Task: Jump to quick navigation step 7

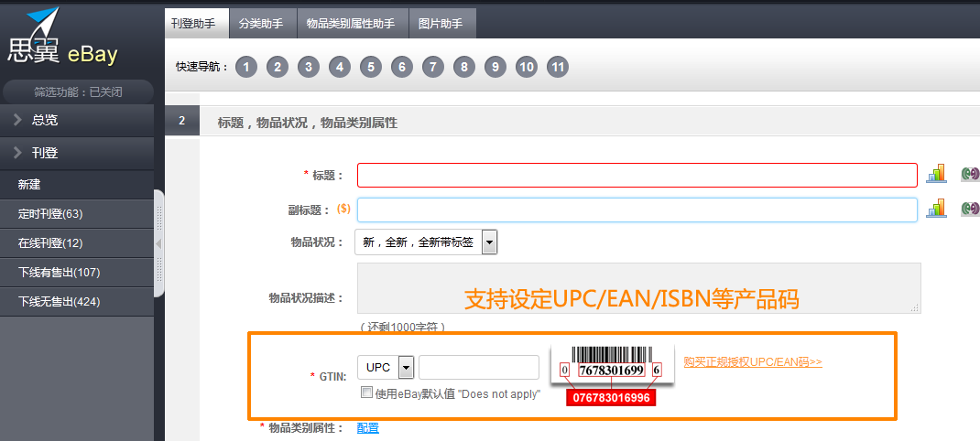Action: 433,67
